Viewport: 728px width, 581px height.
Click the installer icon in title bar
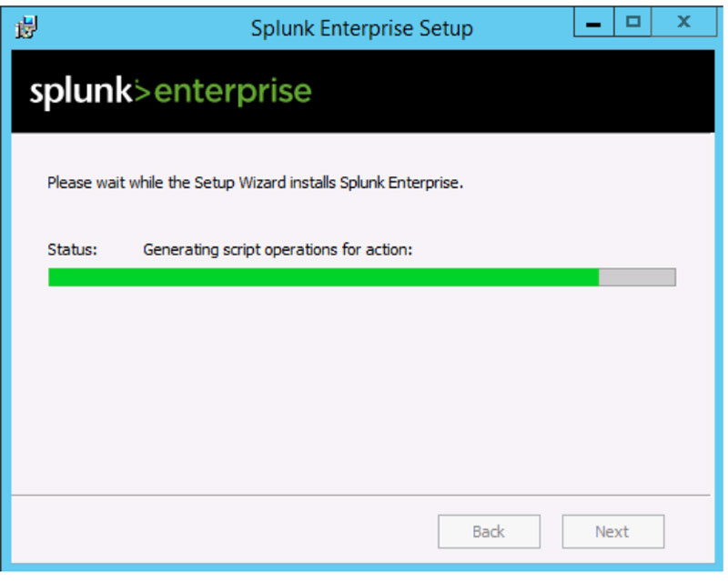26,27
